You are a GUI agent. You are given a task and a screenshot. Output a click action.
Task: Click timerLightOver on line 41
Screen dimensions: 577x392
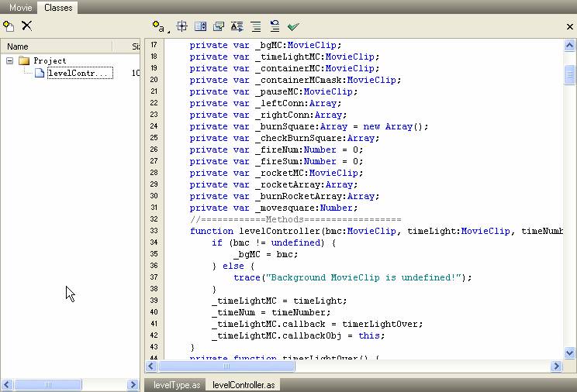click(380, 324)
